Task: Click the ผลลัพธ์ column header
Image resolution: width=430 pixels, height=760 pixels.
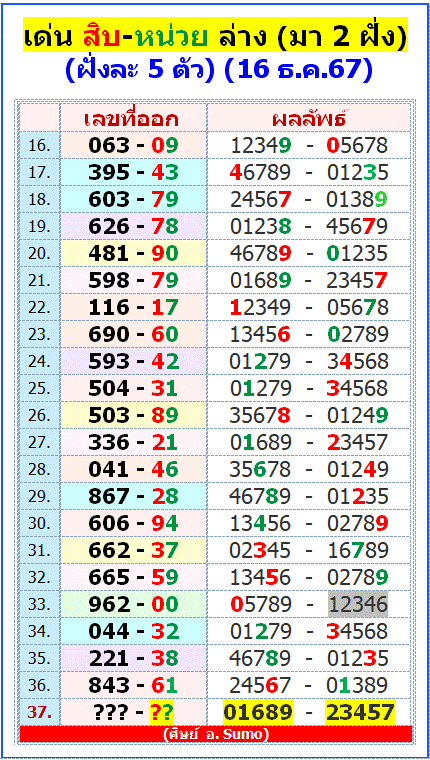Action: point(311,118)
